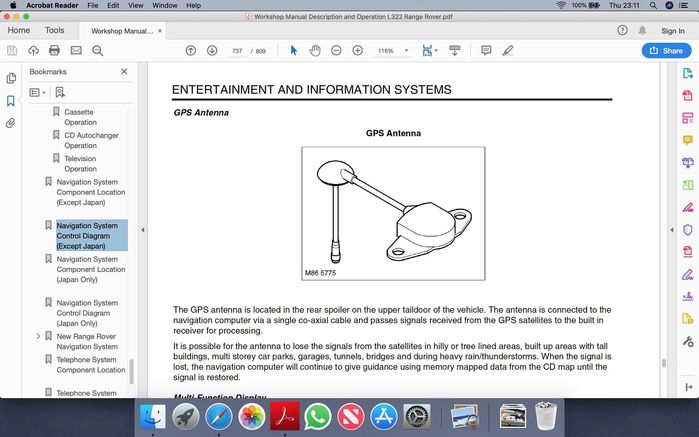Open the Help question mark icon

click(x=622, y=30)
